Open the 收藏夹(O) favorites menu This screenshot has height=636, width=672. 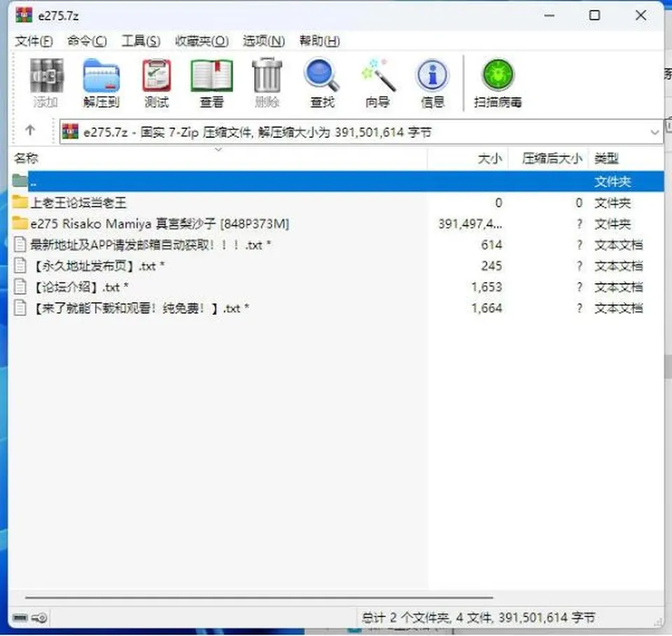click(x=202, y=41)
